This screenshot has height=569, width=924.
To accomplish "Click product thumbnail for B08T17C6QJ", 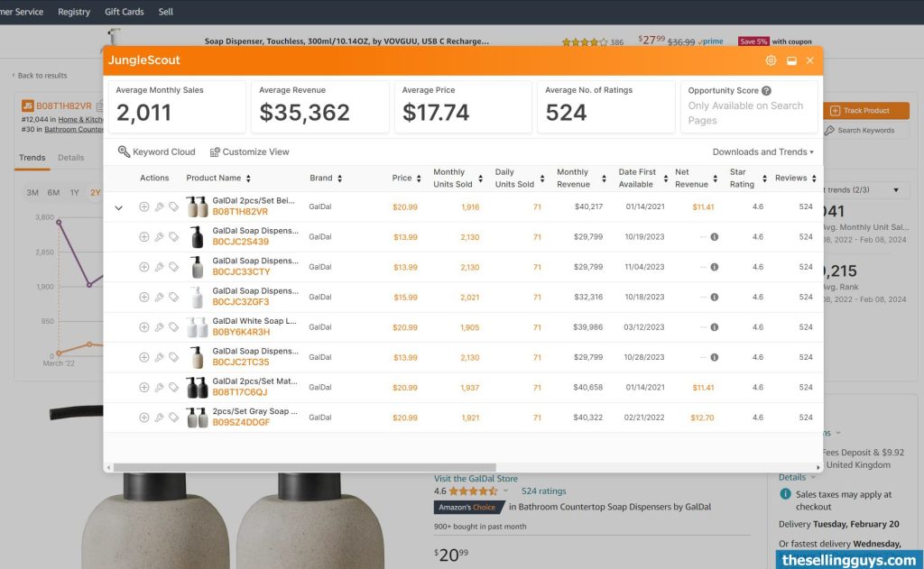I will (x=197, y=388).
